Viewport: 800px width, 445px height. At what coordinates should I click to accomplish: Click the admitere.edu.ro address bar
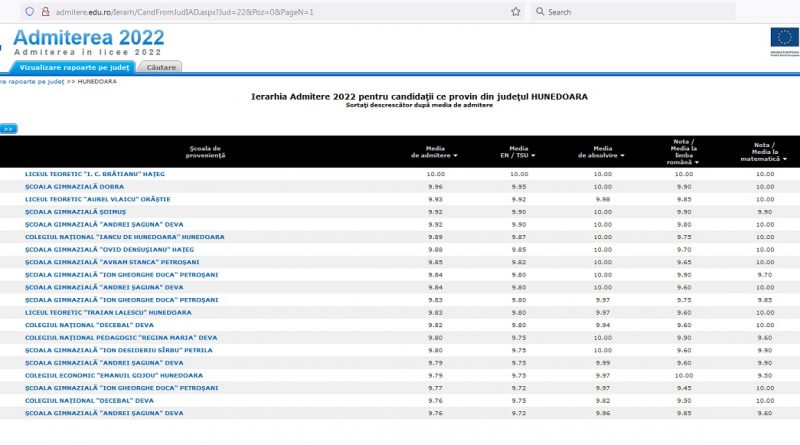click(x=250, y=12)
